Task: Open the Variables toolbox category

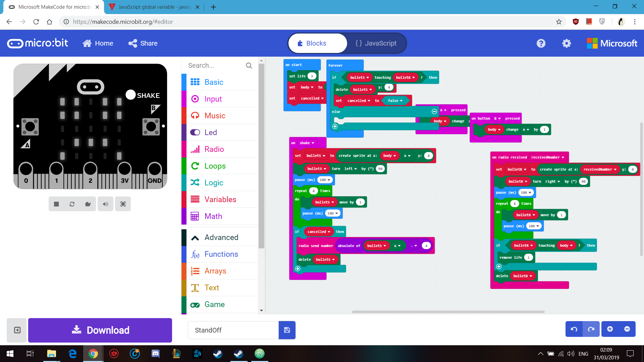Action: tap(220, 199)
